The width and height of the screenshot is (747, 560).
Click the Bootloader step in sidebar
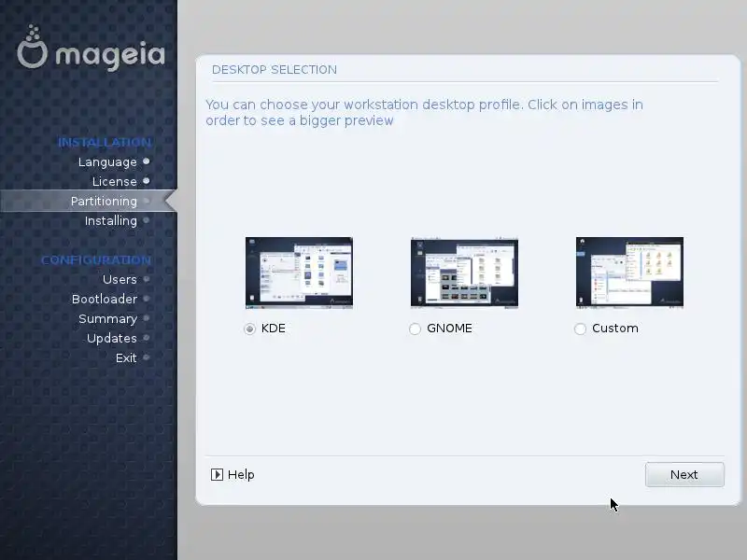tap(105, 299)
